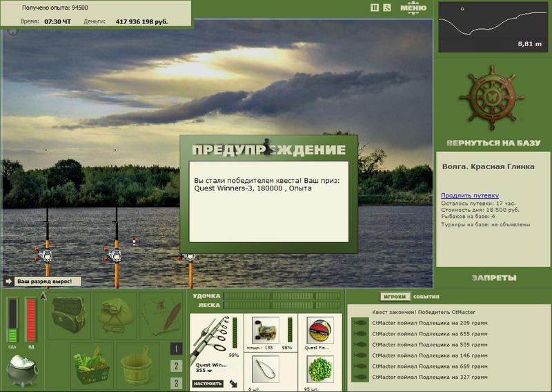
Task: Click the diagonal arrow next to НАСТРОИТЬ
Action: coord(233,384)
